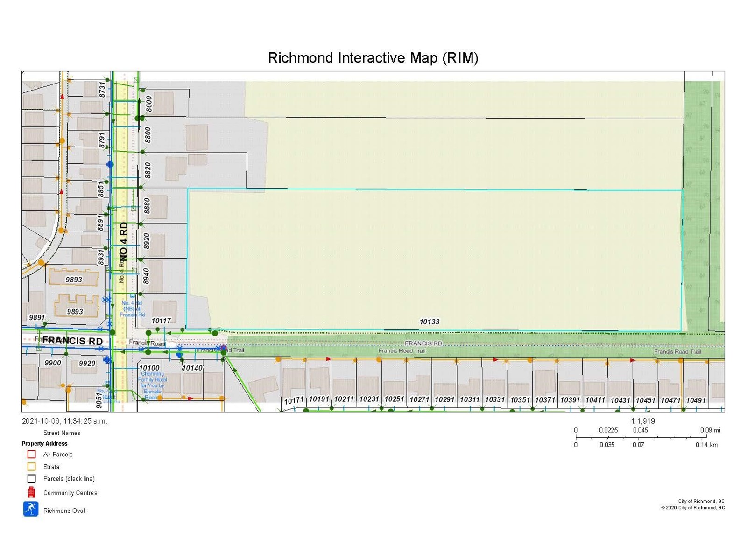Click the 1:1,919 scale ratio text
The width and height of the screenshot is (747, 560).
point(642,421)
